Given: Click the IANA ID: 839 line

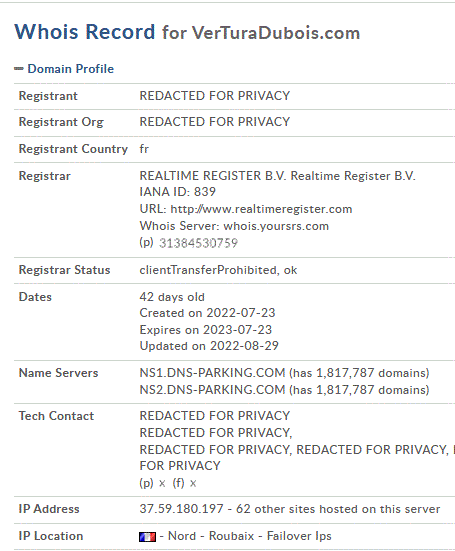Looking at the screenshot, I should pyautogui.click(x=177, y=192).
